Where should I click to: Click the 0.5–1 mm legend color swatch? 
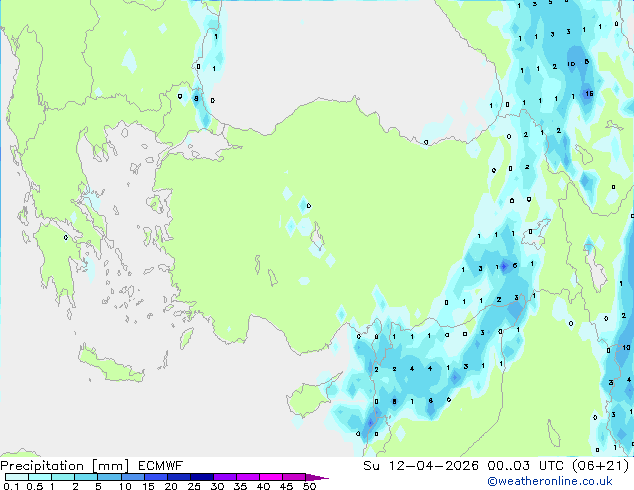pos(40,477)
